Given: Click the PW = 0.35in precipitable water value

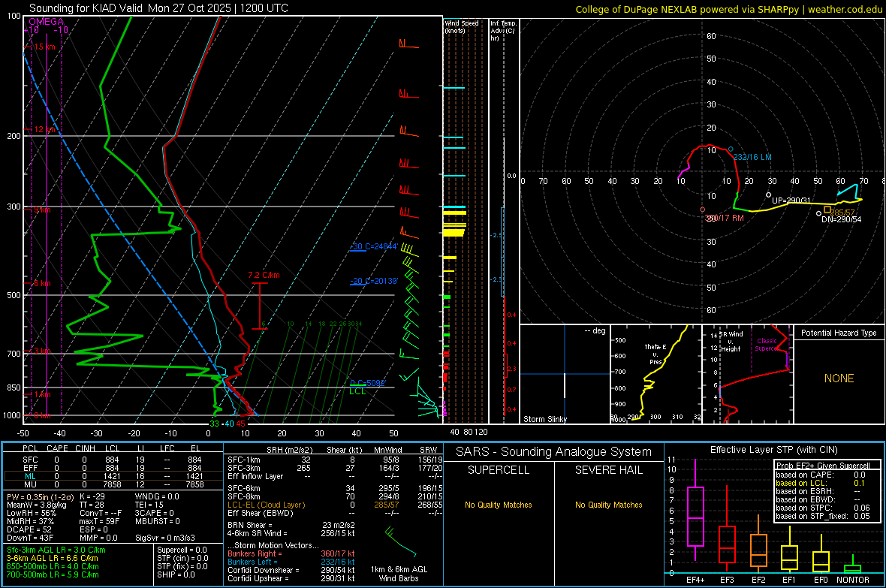Looking at the screenshot, I should click(39, 497).
